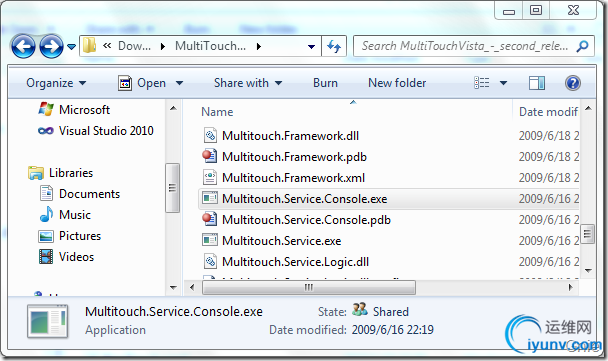Click the Forward navigation arrow
608x361 pixels.
[51, 47]
